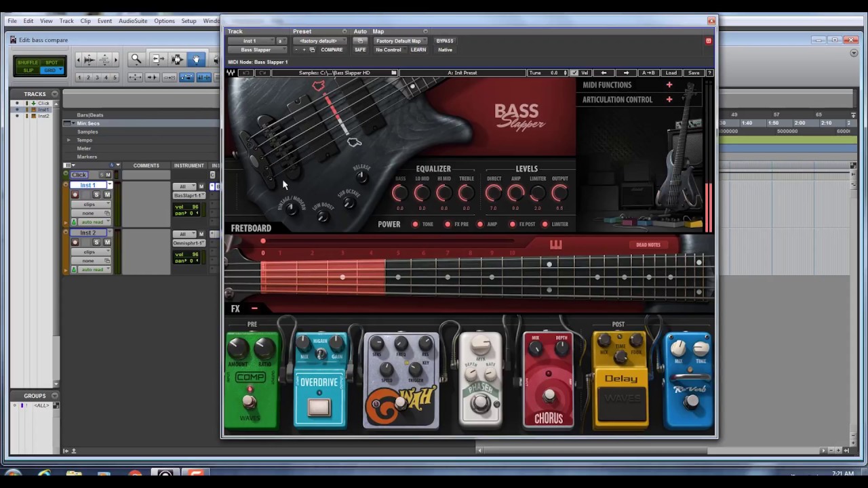The height and width of the screenshot is (488, 868).
Task: Open the Factory Default Map dropdown
Action: click(400, 41)
